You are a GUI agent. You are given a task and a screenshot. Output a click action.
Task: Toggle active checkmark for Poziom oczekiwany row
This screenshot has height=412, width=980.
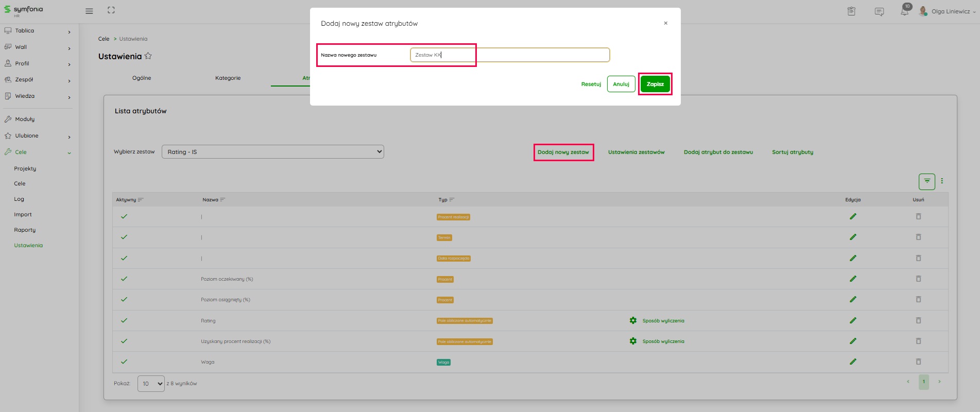(124, 279)
